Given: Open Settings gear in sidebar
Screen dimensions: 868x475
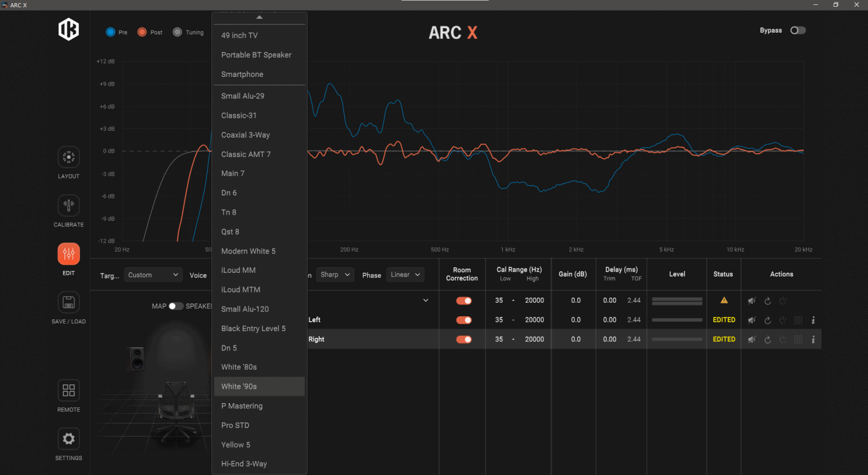Looking at the screenshot, I should click(x=69, y=439).
